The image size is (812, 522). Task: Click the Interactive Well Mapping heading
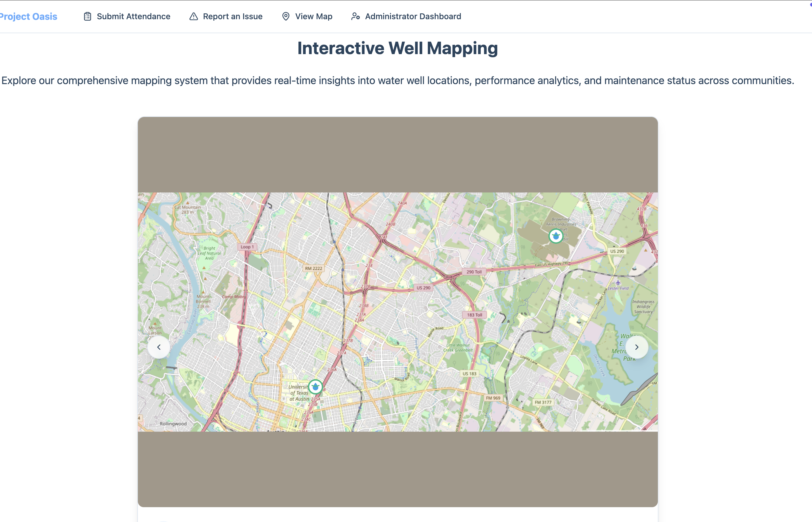[x=397, y=48]
